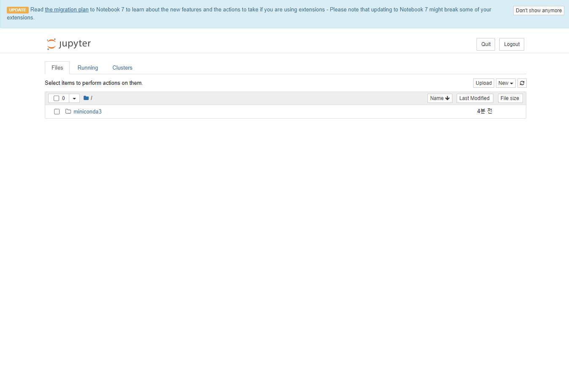
Task: Switch to the Running tab
Action: [x=88, y=68]
